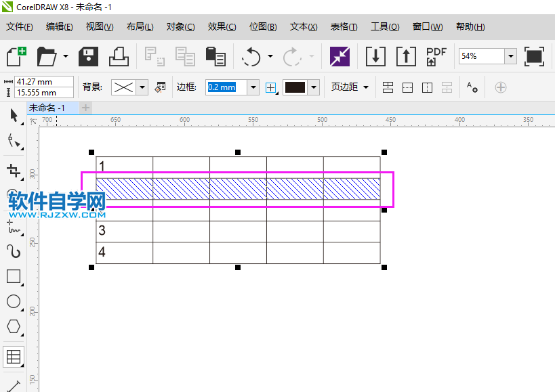
Task: Click the text properties A icon
Action: point(472,87)
